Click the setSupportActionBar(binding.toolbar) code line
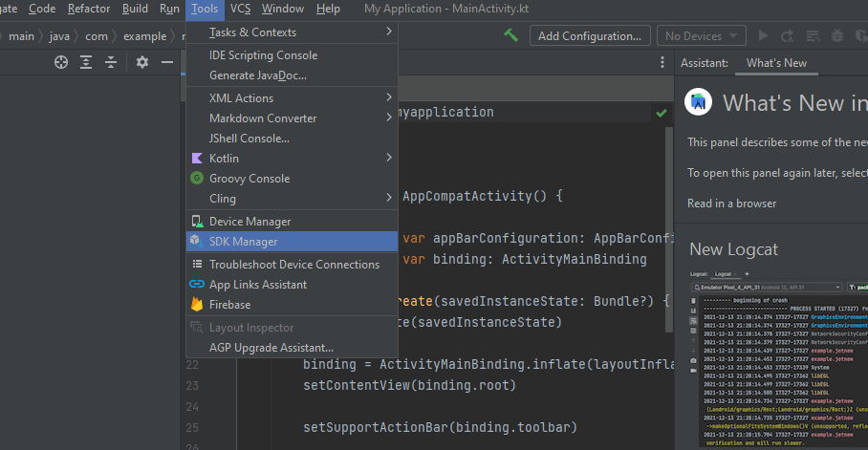 tap(440, 427)
